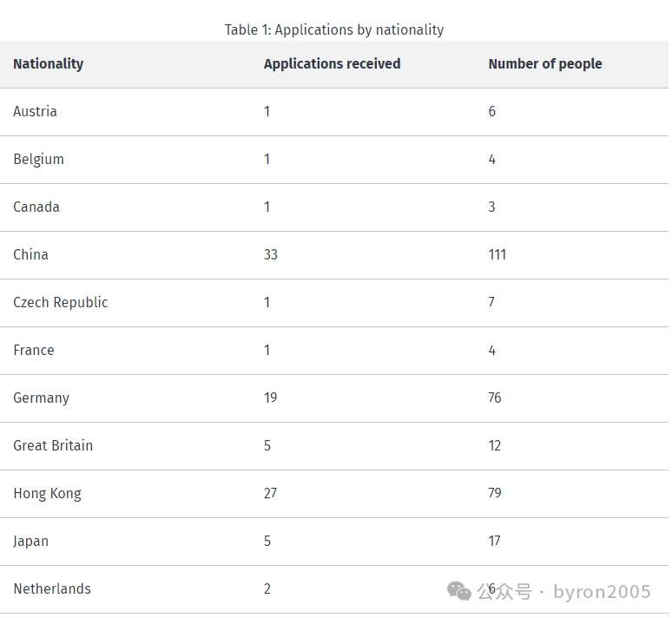Click the Applications received column header
The image size is (672, 618).
(332, 63)
